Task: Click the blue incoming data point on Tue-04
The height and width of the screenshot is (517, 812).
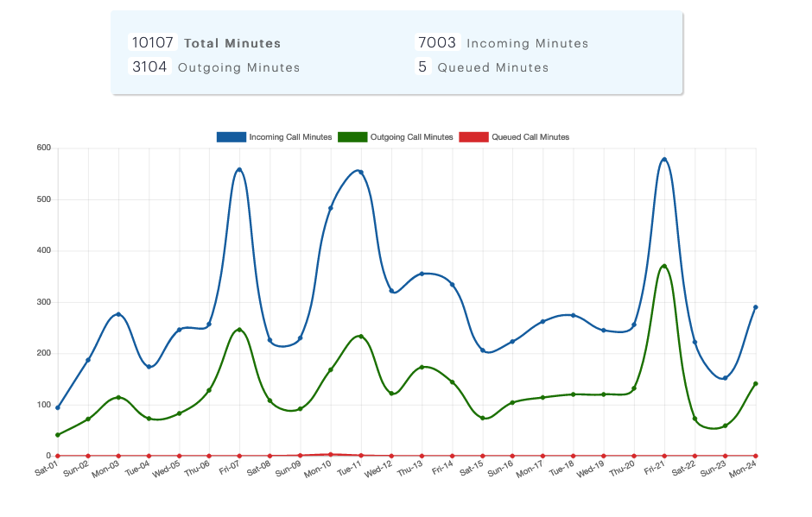Action: click(x=149, y=367)
